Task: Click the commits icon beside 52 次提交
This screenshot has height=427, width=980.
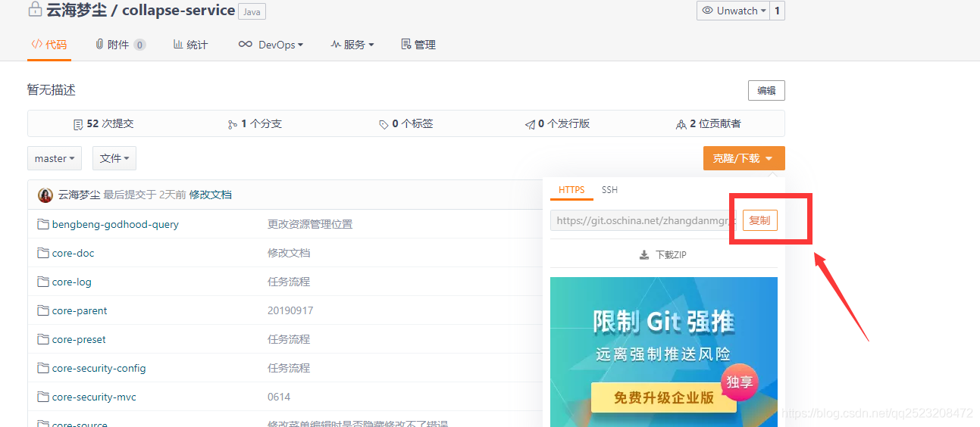Action: tap(78, 124)
